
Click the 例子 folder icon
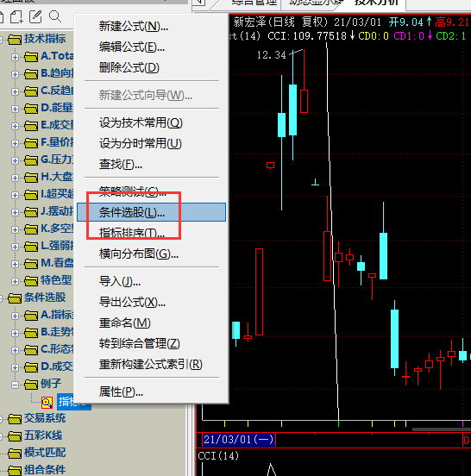click(31, 384)
